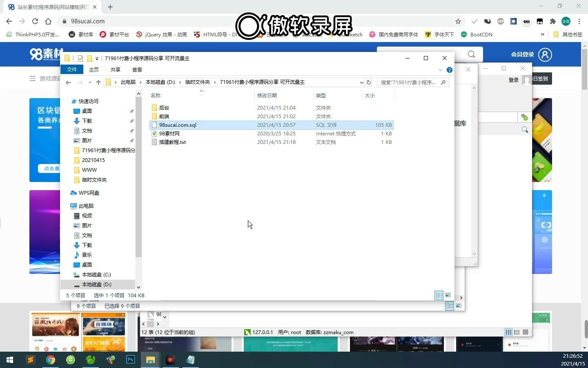The width and height of the screenshot is (588, 368).
Task: Open the 其他书签 bookmarks folder
Action: coord(568,34)
